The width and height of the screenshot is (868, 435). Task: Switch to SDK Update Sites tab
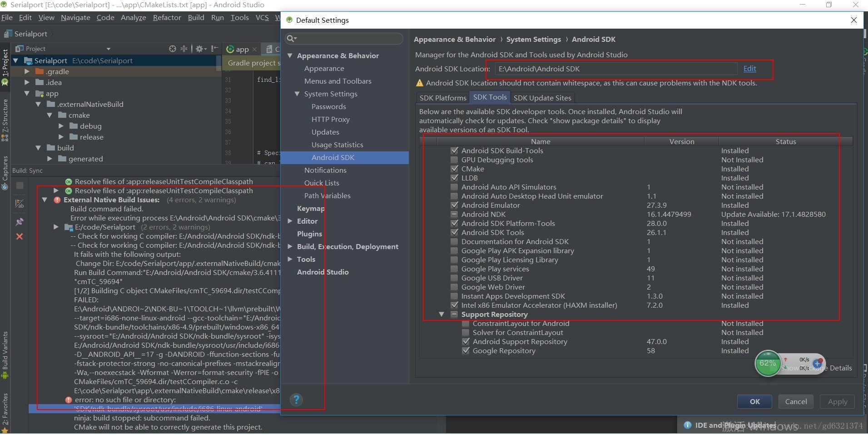542,98
